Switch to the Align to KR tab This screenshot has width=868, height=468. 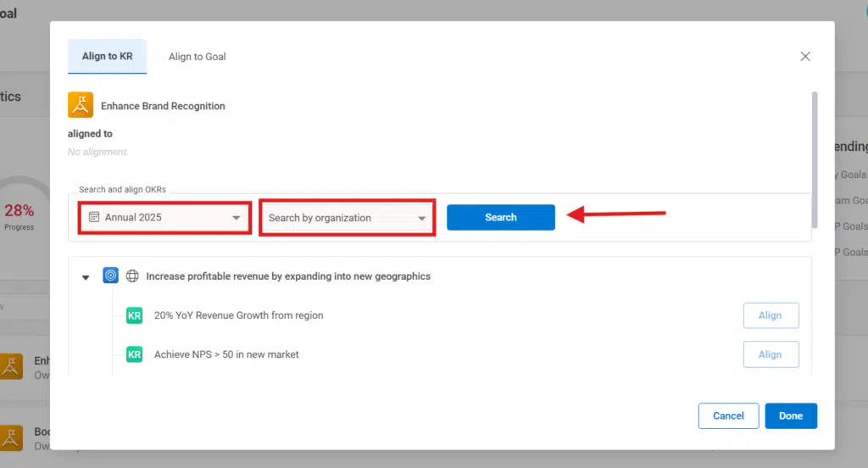click(x=107, y=57)
